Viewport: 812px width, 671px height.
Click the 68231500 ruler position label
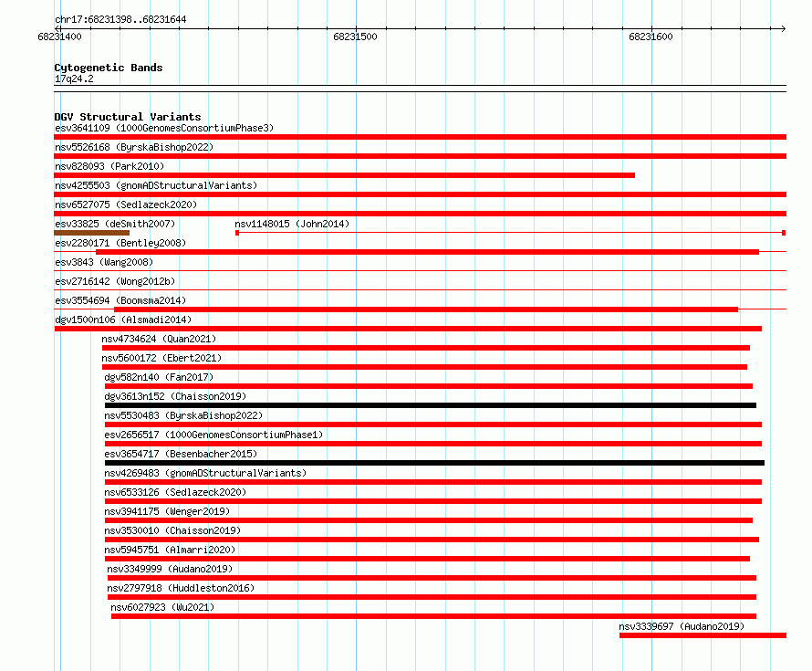point(355,37)
